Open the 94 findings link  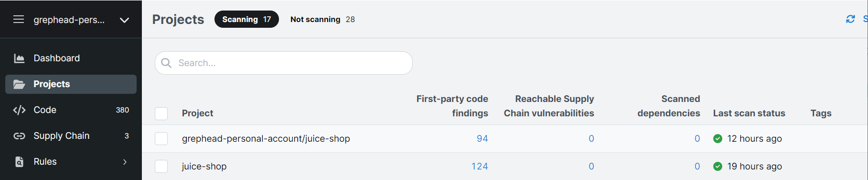click(482, 139)
